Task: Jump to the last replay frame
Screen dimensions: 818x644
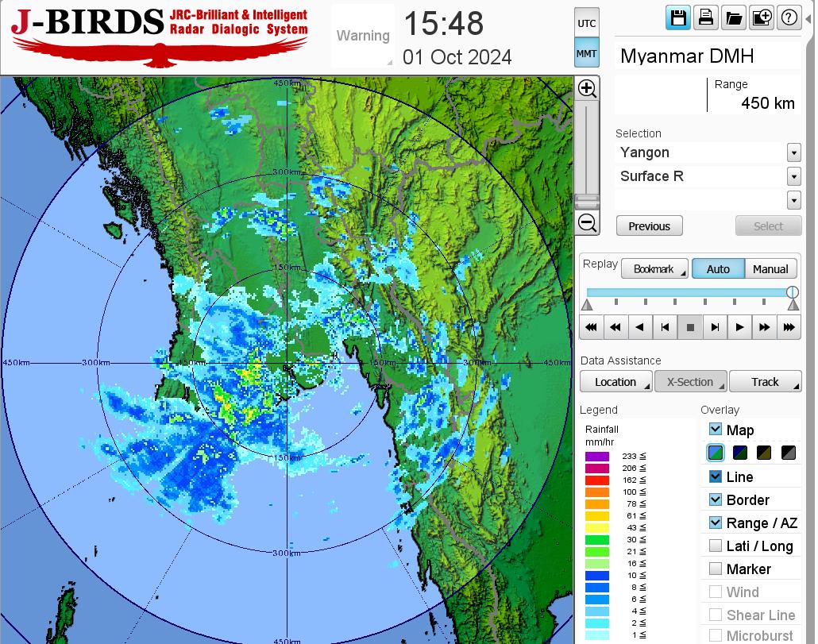Action: point(789,326)
